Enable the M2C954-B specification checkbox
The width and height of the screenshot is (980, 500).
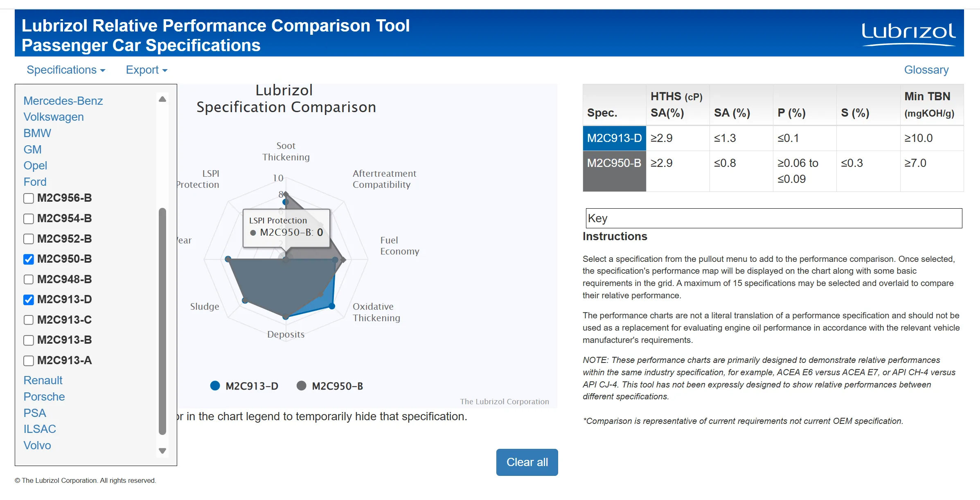click(x=29, y=219)
